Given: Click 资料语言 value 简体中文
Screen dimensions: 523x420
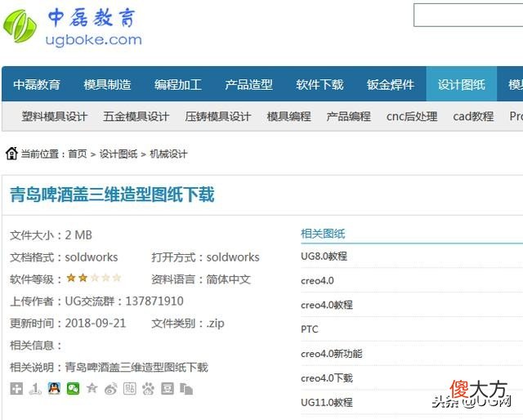Looking at the screenshot, I should tap(229, 279).
